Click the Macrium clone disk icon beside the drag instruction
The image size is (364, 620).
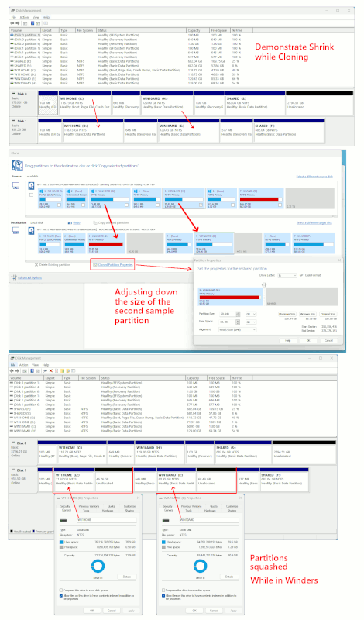coord(17,165)
